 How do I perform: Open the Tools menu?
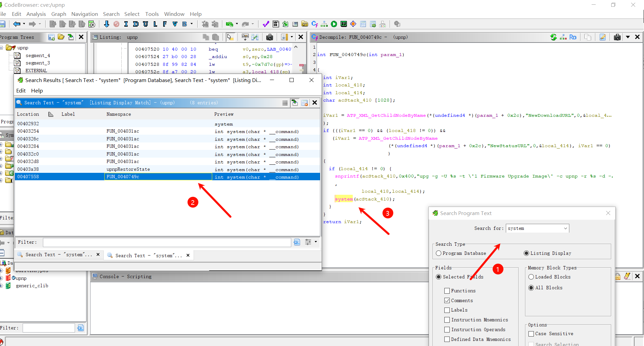tap(152, 14)
